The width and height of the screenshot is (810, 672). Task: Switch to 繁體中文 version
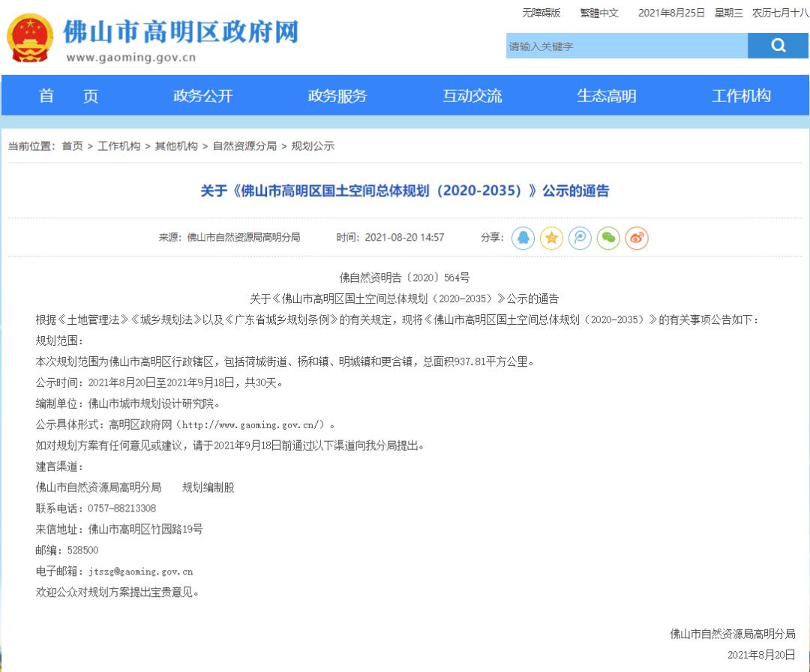[x=599, y=13]
